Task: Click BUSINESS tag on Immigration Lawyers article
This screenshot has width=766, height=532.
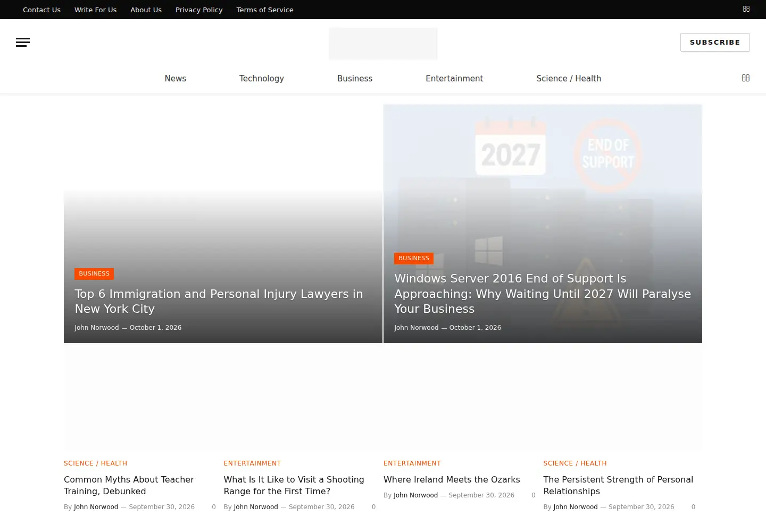Action: (x=94, y=274)
